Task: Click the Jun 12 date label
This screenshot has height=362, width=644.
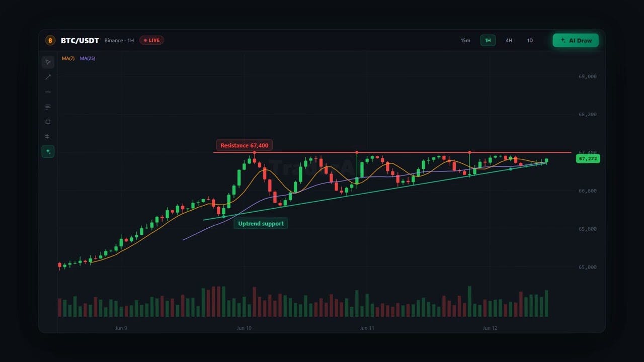Action: pyautogui.click(x=490, y=328)
